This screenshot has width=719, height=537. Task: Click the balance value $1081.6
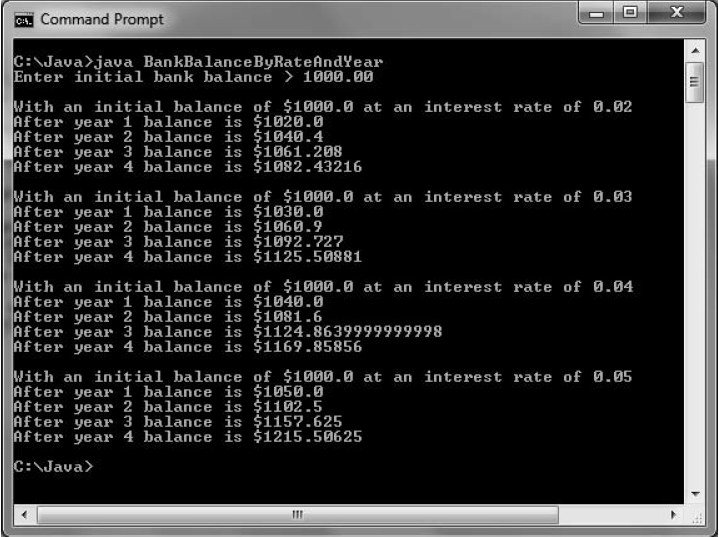pyautogui.click(x=288, y=317)
